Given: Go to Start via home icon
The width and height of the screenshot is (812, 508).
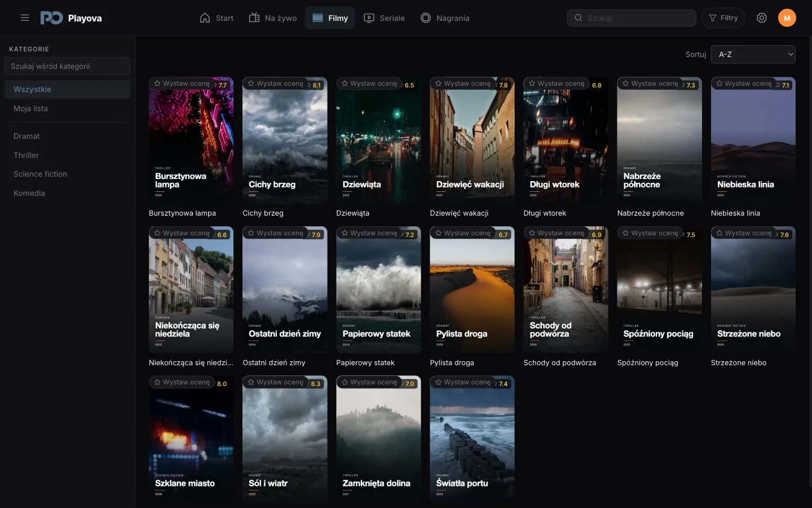Looking at the screenshot, I should coord(205,18).
